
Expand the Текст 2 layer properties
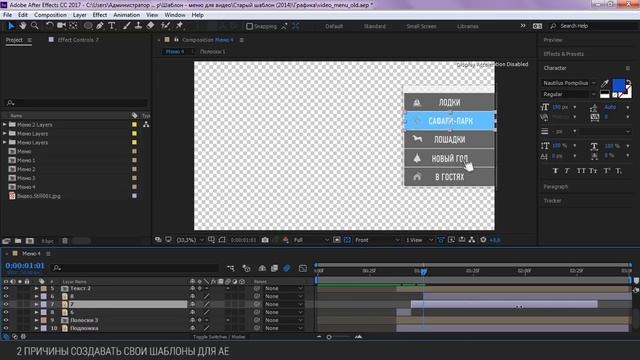click(36, 288)
